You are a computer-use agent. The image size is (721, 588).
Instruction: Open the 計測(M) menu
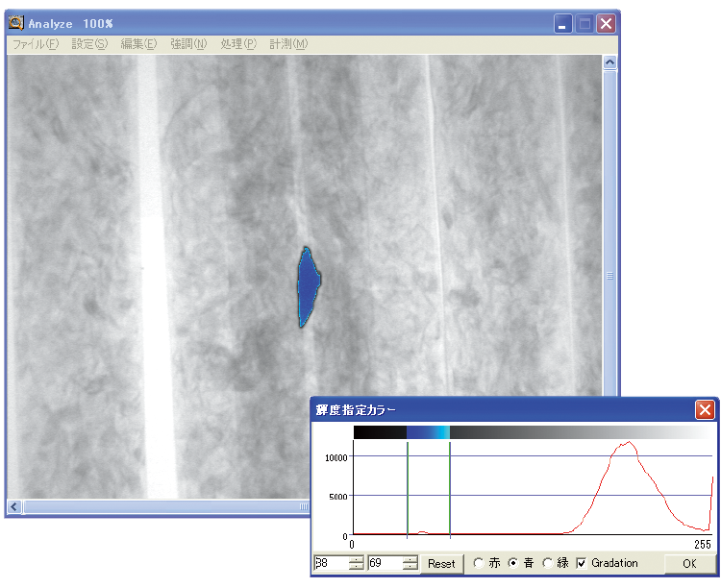[288, 44]
